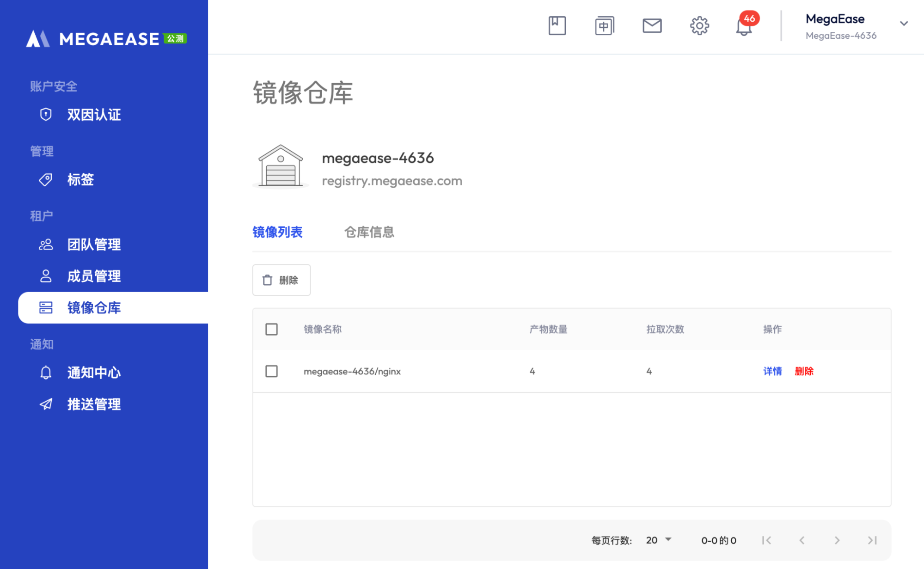Open 双因认证 in the sidebar

click(x=94, y=115)
